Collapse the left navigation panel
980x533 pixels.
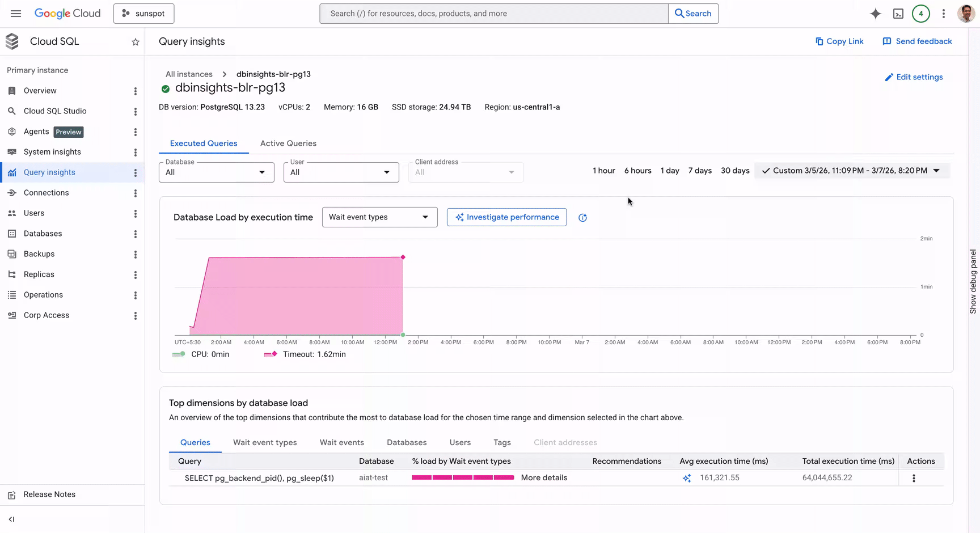(11, 519)
